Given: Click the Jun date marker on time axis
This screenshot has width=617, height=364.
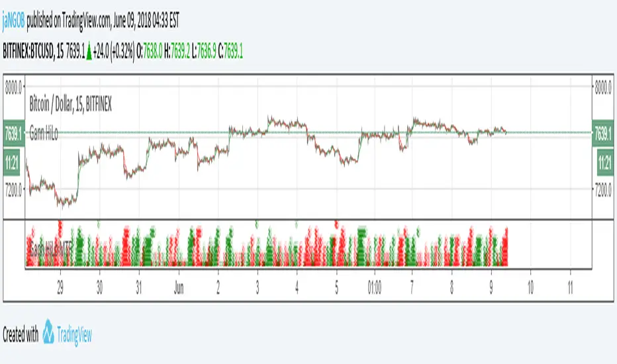Looking at the screenshot, I should (x=179, y=288).
